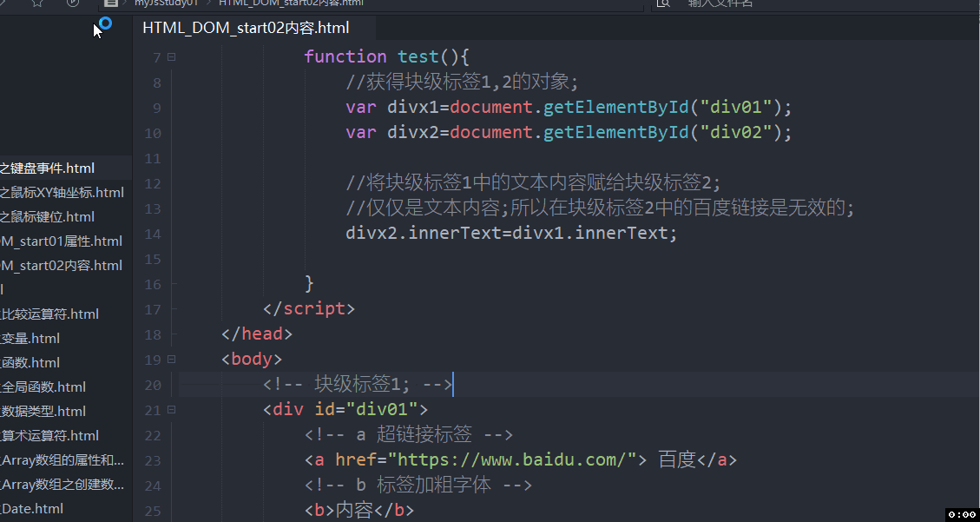Click the test function name on line 7
This screenshot has width=980, height=522.
click(x=418, y=56)
